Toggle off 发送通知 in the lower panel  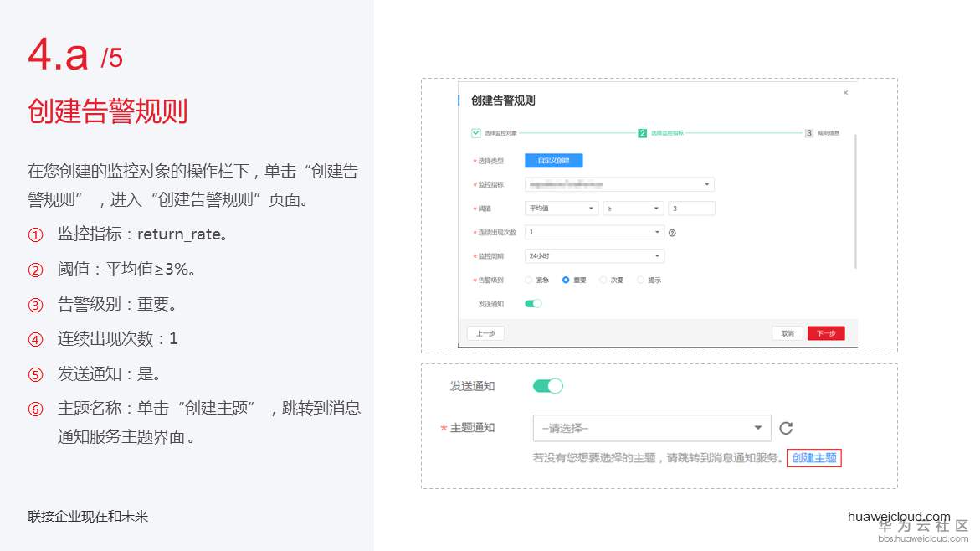[x=548, y=386]
